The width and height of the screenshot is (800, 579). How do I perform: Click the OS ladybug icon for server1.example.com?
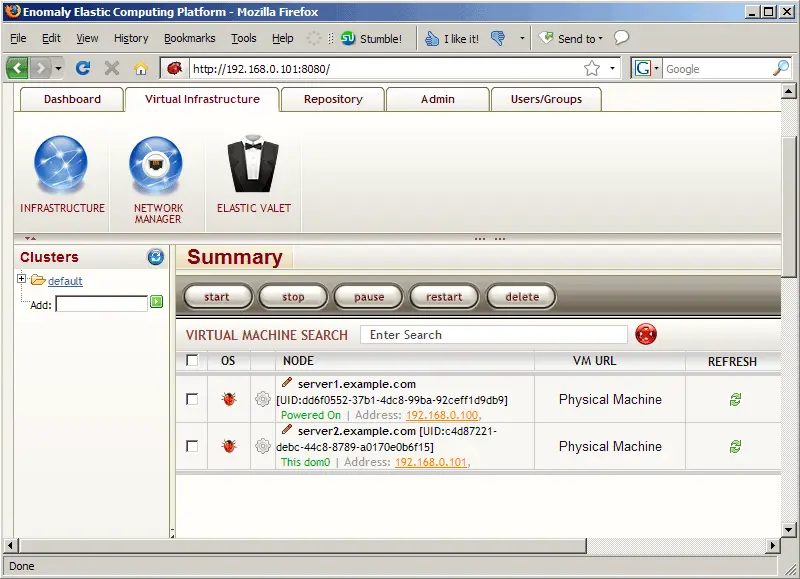click(x=229, y=399)
